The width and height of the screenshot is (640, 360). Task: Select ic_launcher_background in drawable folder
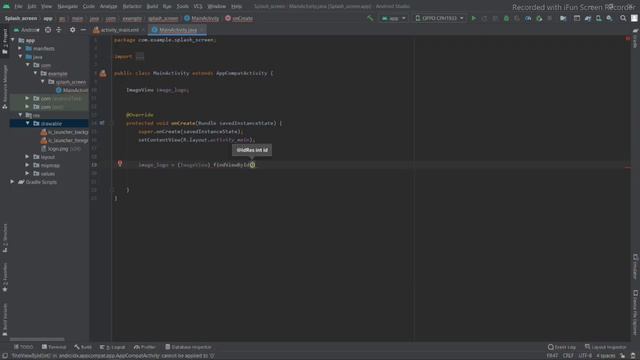[x=64, y=132]
